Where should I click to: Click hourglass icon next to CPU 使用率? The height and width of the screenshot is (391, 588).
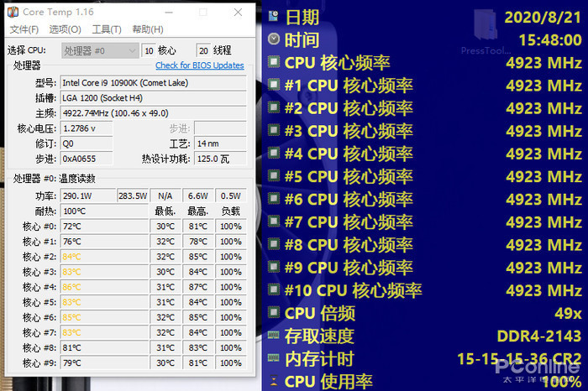(274, 381)
